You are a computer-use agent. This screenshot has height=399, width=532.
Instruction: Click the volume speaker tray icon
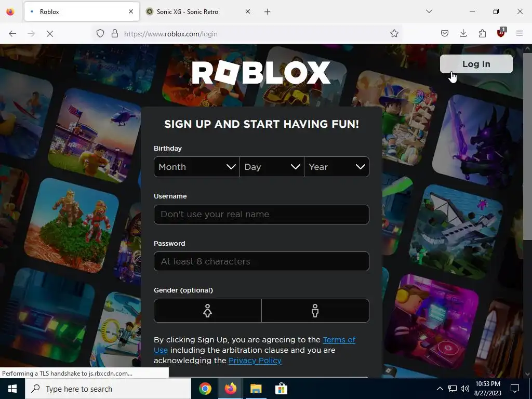click(465, 389)
